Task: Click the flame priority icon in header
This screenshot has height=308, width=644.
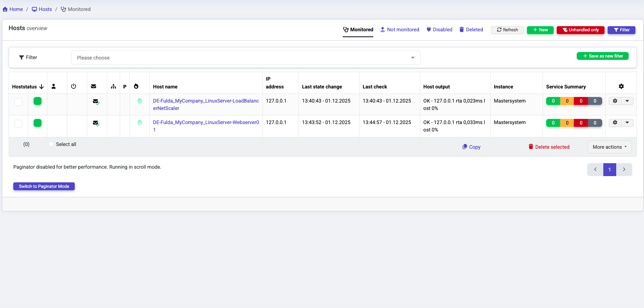Action: pos(136,86)
